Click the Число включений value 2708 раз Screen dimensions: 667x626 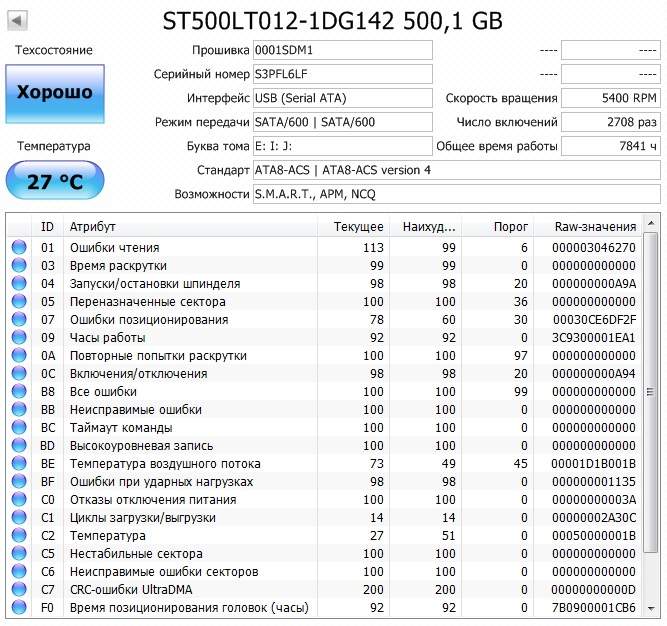611,122
